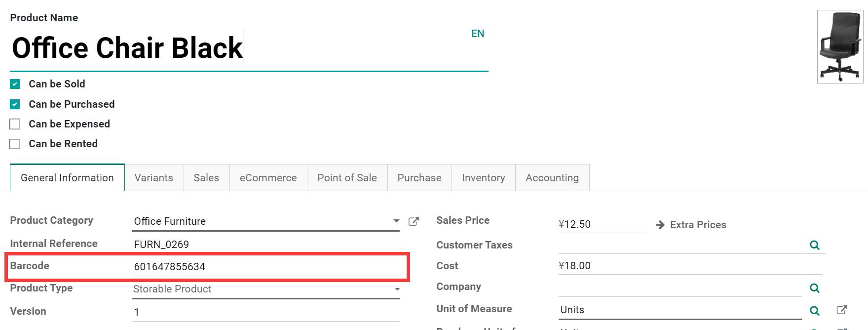Open Product Category external link icon
Viewport: 868px width, 330px height.
tap(414, 221)
